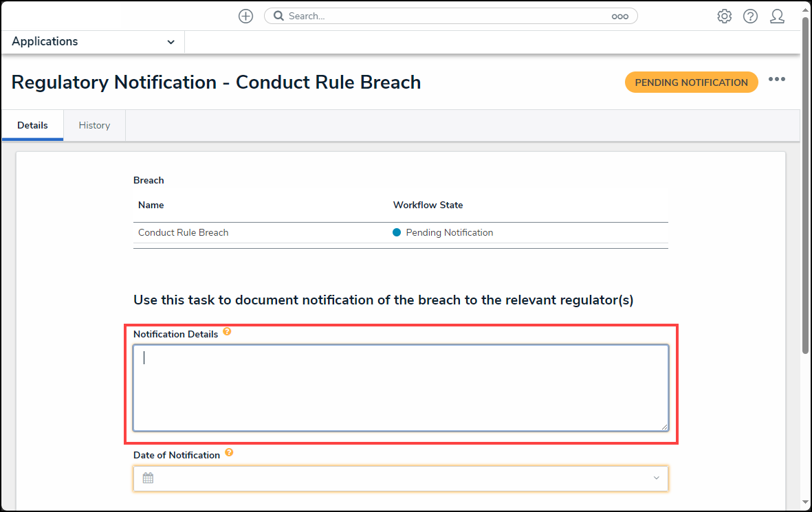The image size is (812, 512).
Task: Open the Conduct Rule Breach record link
Action: pyautogui.click(x=184, y=232)
